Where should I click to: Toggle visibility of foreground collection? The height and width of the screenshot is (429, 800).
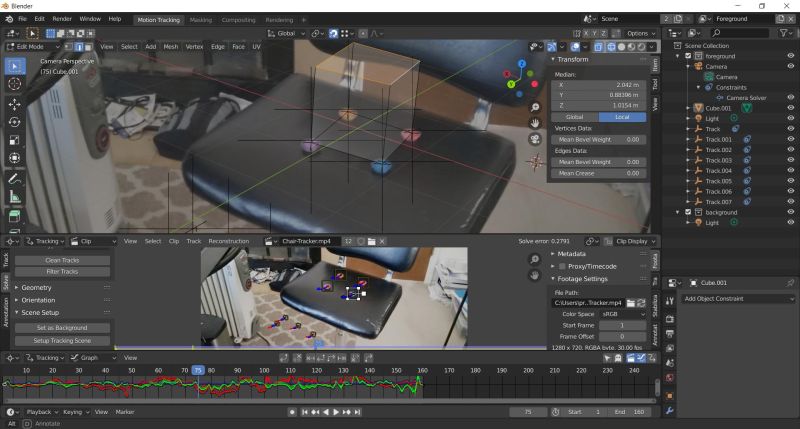pyautogui.click(x=790, y=56)
